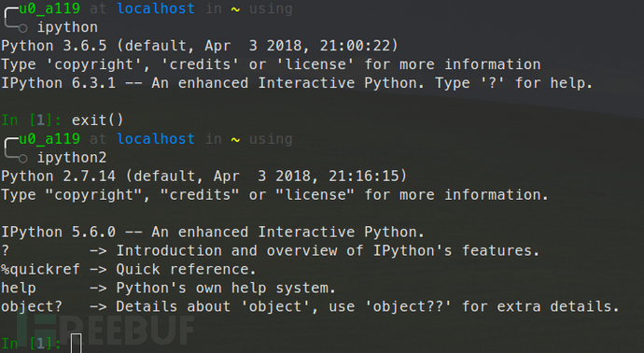Screen dimensions: 644x353
Task: Click the yellow tilde in the second prompt
Action: coord(235,140)
